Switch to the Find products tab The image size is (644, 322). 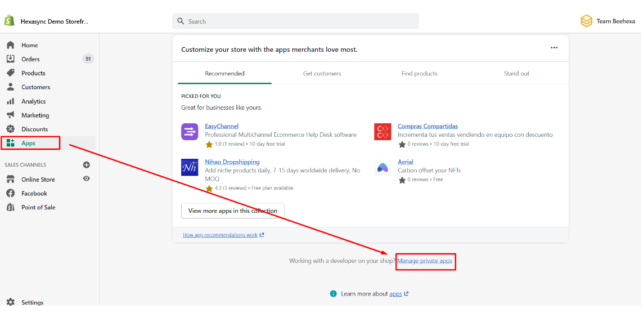coord(419,74)
